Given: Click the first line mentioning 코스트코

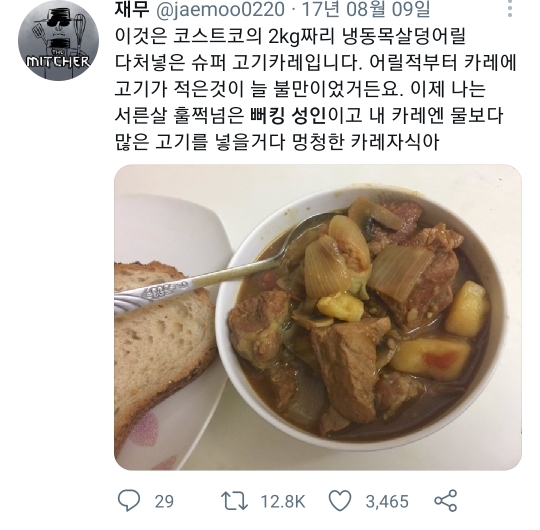Looking at the screenshot, I should click(x=290, y=37).
